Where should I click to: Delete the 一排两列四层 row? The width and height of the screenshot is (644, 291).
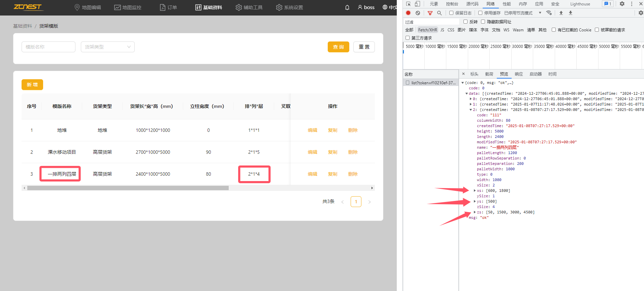pyautogui.click(x=353, y=174)
